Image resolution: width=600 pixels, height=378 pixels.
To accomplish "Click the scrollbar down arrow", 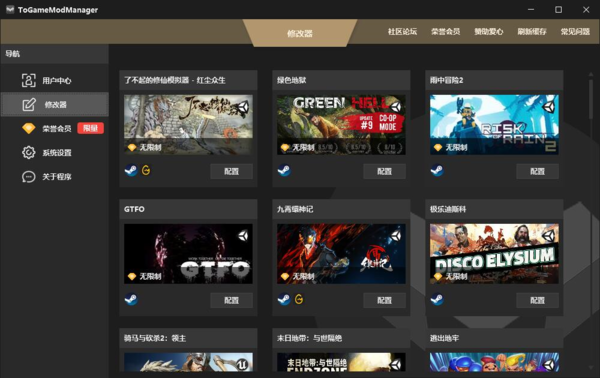I will tap(591, 368).
